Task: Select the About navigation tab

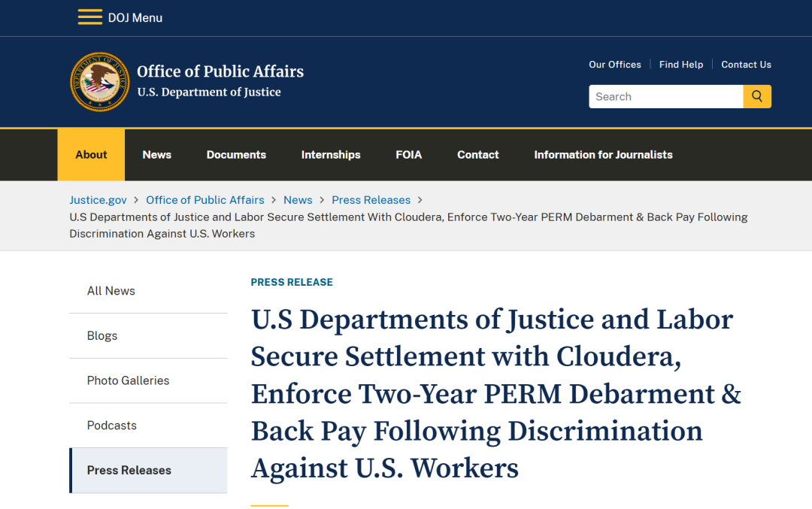Action: pos(91,155)
